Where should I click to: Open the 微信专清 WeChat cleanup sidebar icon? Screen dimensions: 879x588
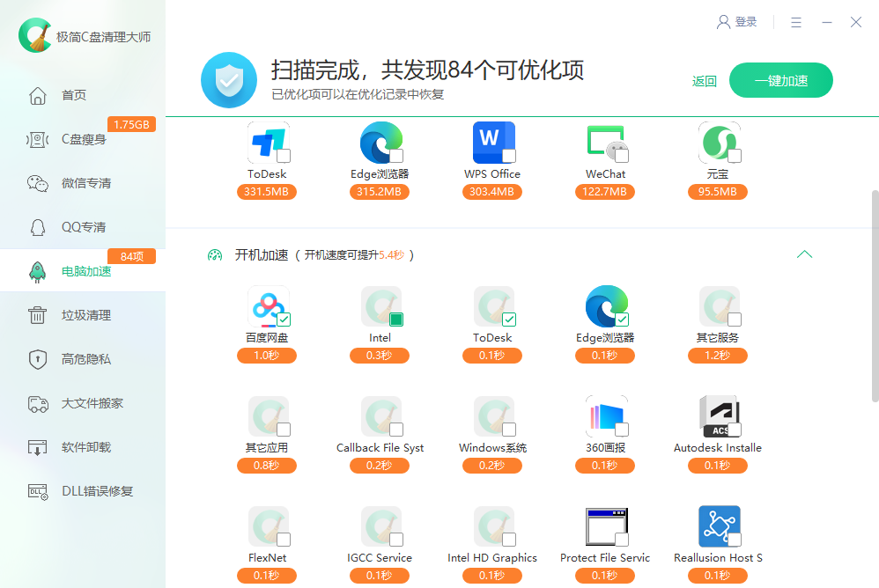pos(39,183)
